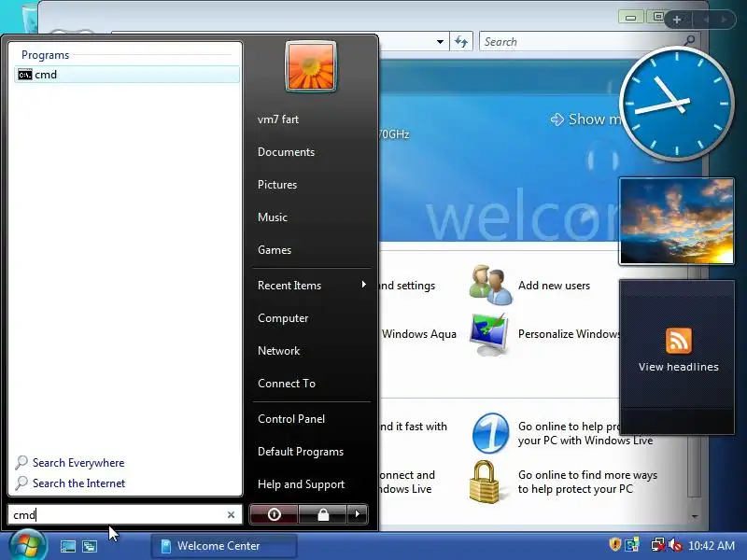
Task: Click the Windows Live blue number icon
Action: click(x=491, y=433)
